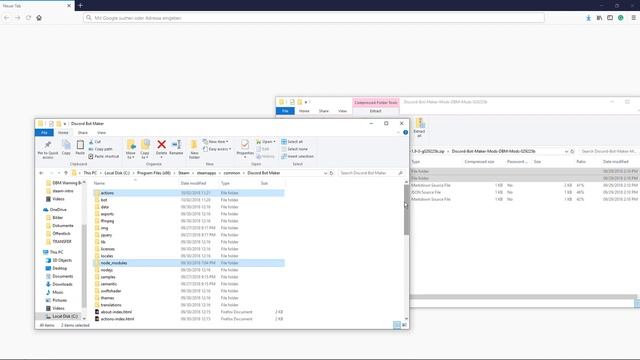Select the 'bot' folder
The width and height of the screenshot is (640, 360).
point(189,200)
